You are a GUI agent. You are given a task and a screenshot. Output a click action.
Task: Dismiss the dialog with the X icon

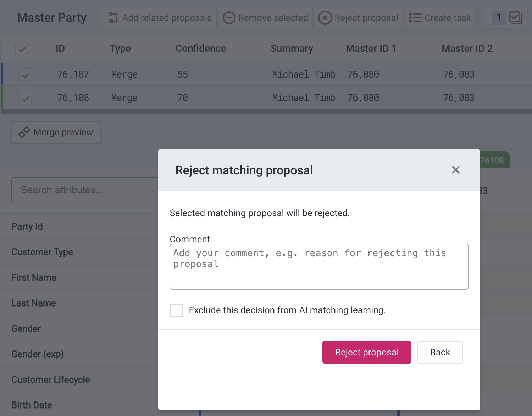(x=456, y=170)
